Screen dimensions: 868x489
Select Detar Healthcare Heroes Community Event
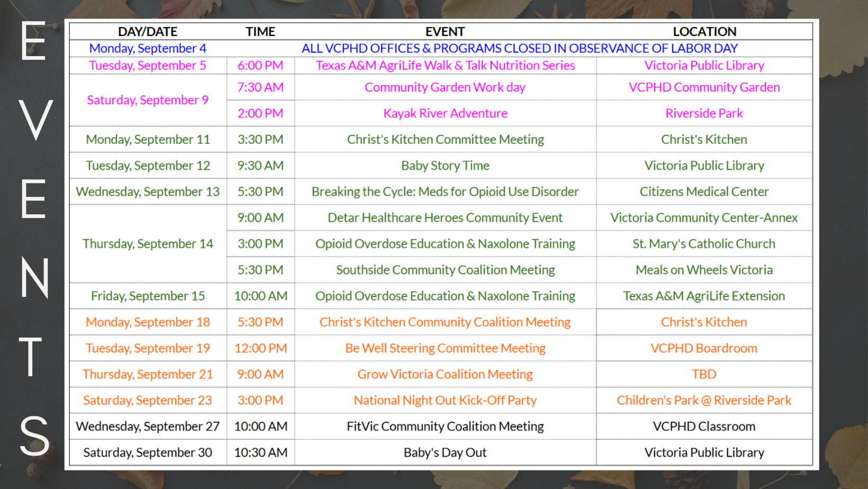[445, 218]
